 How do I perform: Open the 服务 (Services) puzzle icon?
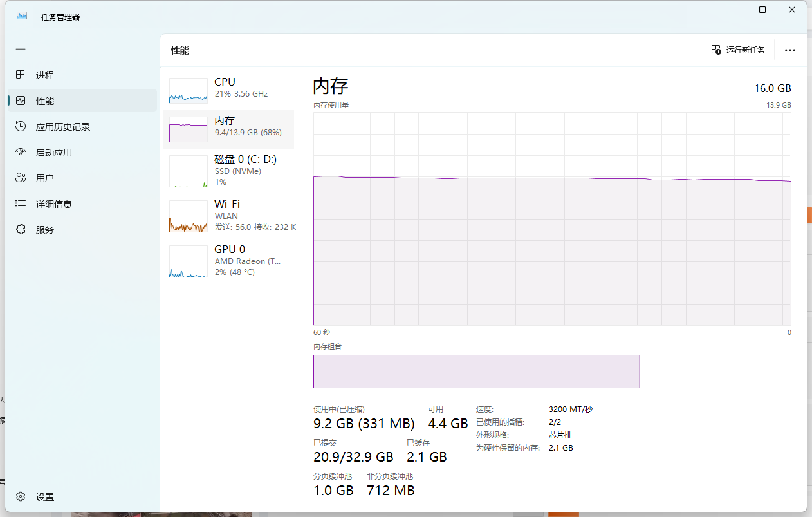21,230
